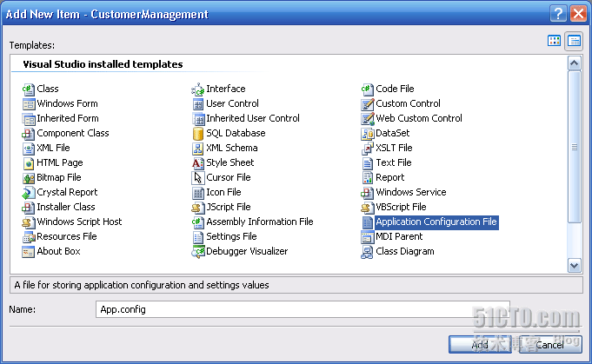Image resolution: width=592 pixels, height=364 pixels.
Task: Select the "Report" template label
Action: point(390,177)
